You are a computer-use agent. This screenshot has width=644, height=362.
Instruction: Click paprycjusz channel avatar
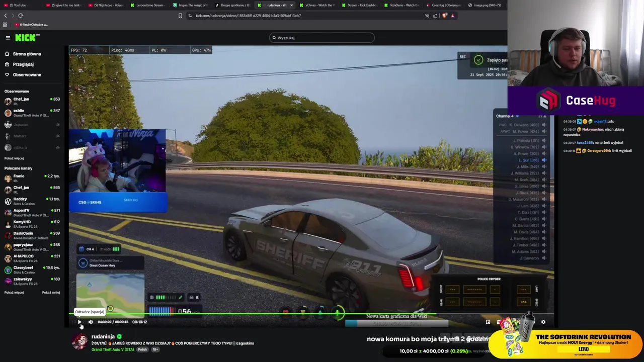click(x=8, y=247)
